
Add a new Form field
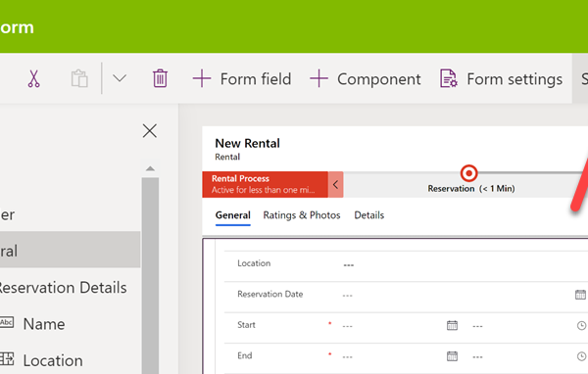click(242, 78)
